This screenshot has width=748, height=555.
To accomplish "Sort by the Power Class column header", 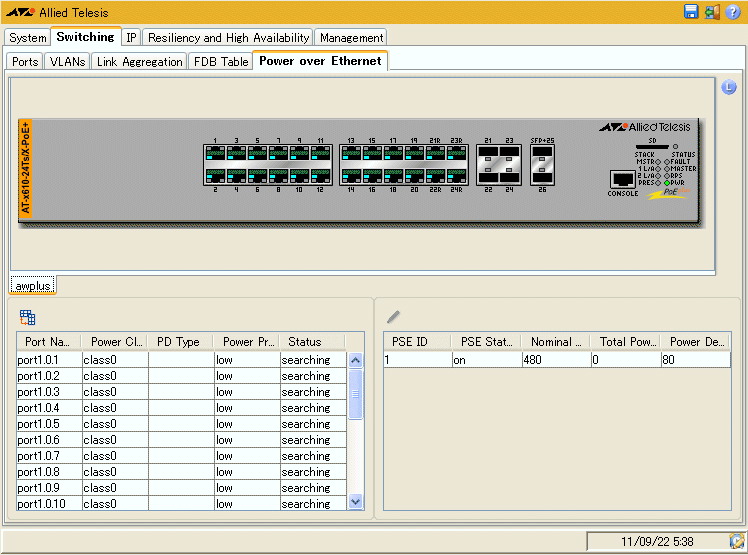I will (114, 342).
